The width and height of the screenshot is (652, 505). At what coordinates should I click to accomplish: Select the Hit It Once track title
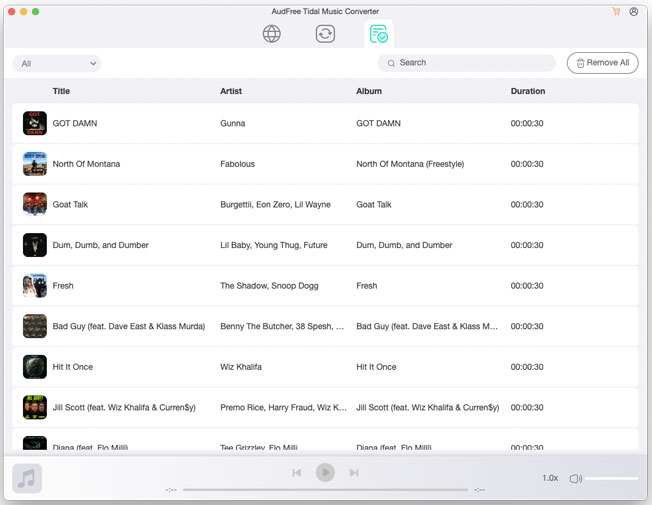73,367
